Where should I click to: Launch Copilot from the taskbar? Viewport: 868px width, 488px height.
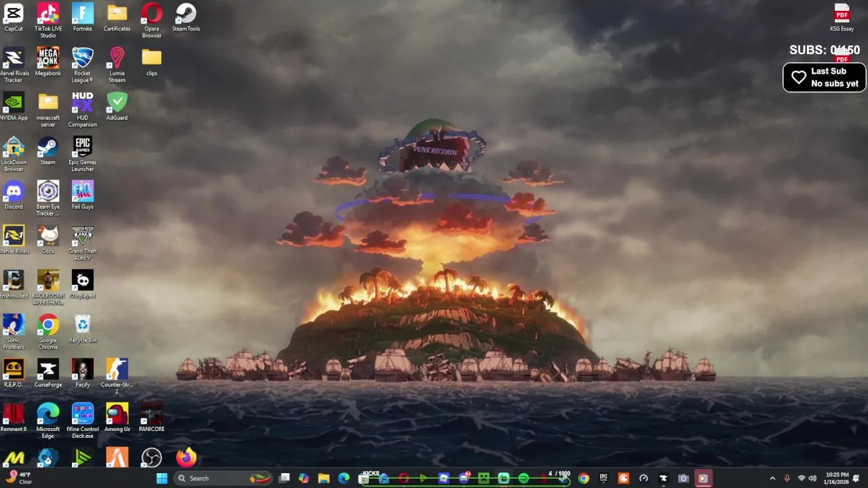pos(304,479)
